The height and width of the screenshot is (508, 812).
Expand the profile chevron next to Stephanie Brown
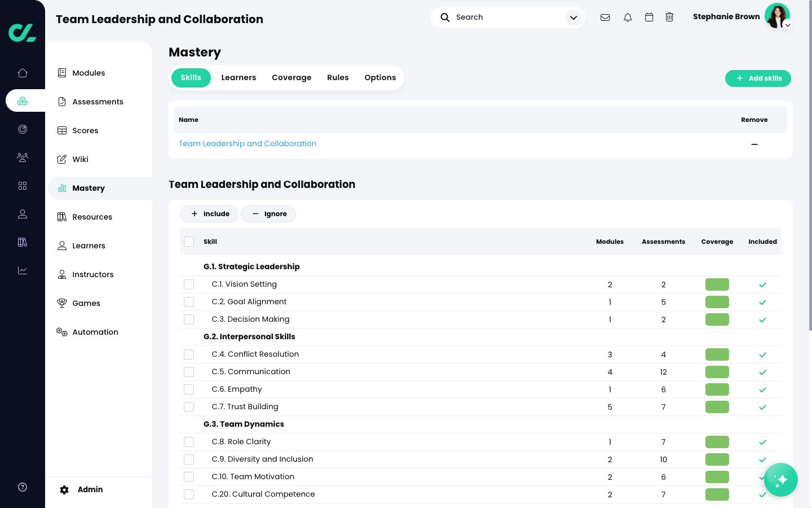(x=787, y=25)
